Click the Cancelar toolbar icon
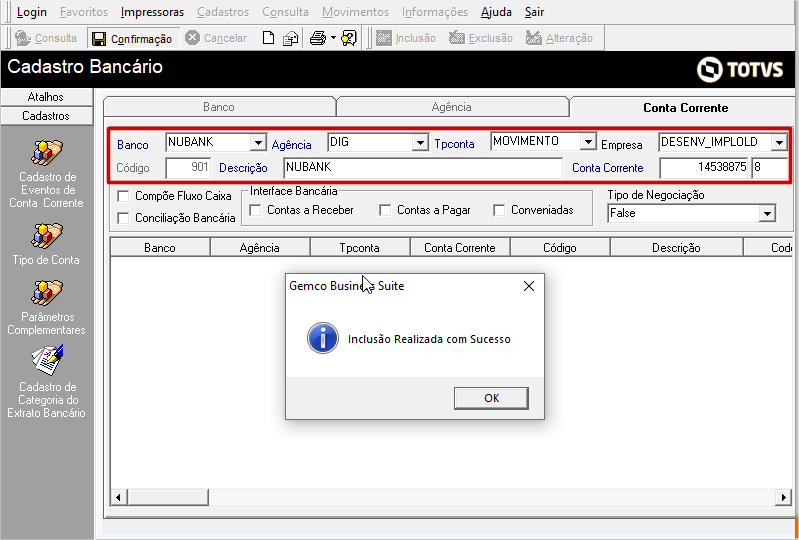Viewport: 799px width, 540px height. (x=192, y=38)
